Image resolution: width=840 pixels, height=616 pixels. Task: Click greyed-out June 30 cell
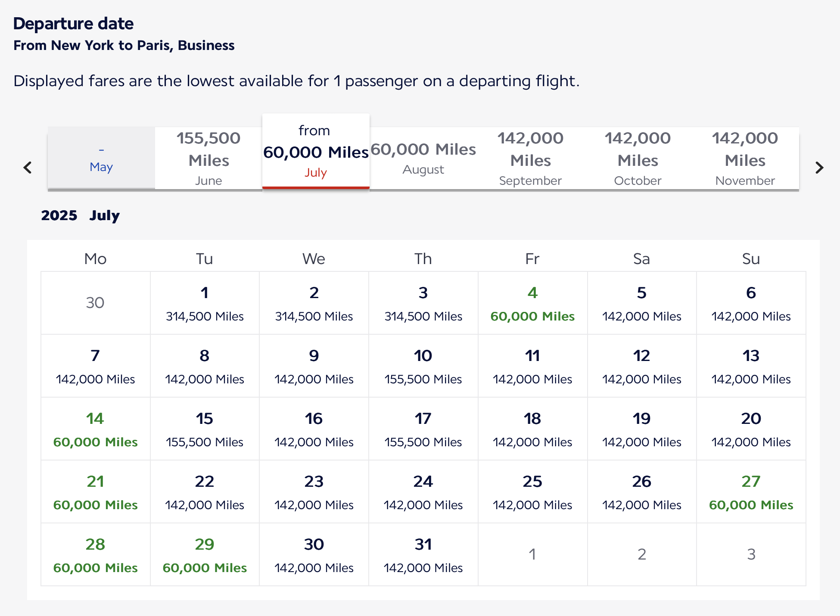tap(95, 303)
